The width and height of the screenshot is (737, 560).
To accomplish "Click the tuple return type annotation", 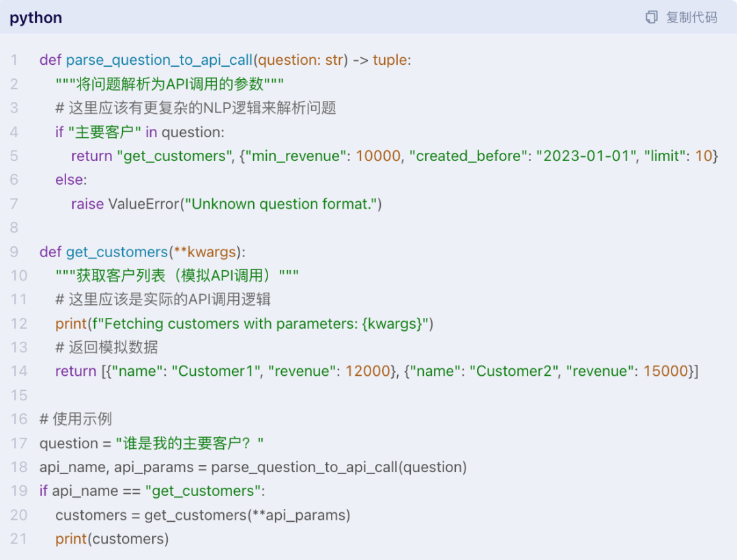I will [x=390, y=60].
